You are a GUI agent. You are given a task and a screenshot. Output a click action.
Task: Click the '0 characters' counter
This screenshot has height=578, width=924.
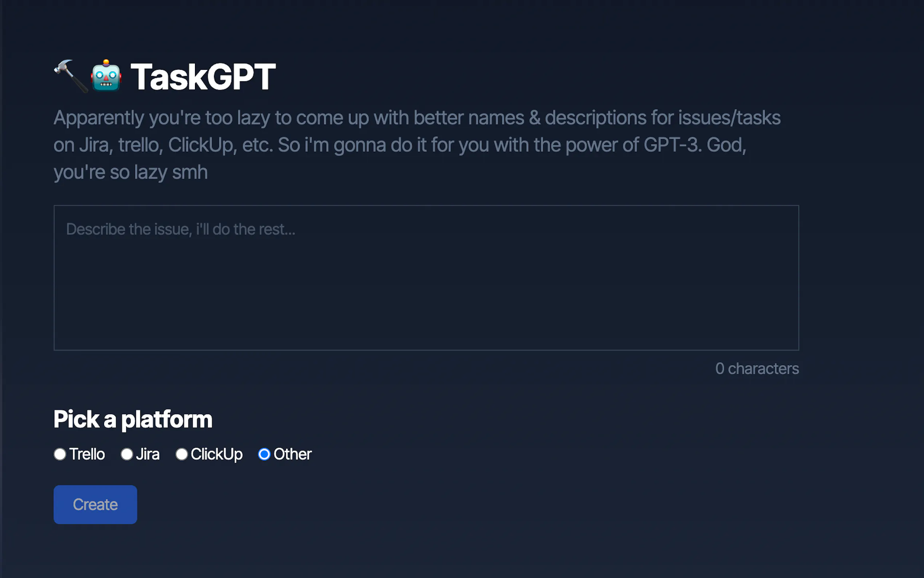(757, 368)
